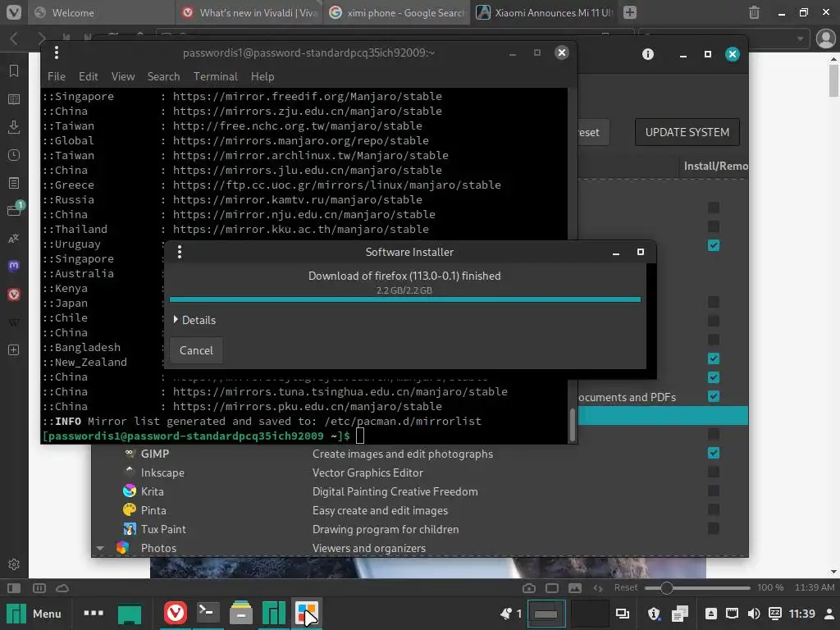The width and height of the screenshot is (840, 630).
Task: Toggle the Krita install checkbox
Action: coord(714,491)
